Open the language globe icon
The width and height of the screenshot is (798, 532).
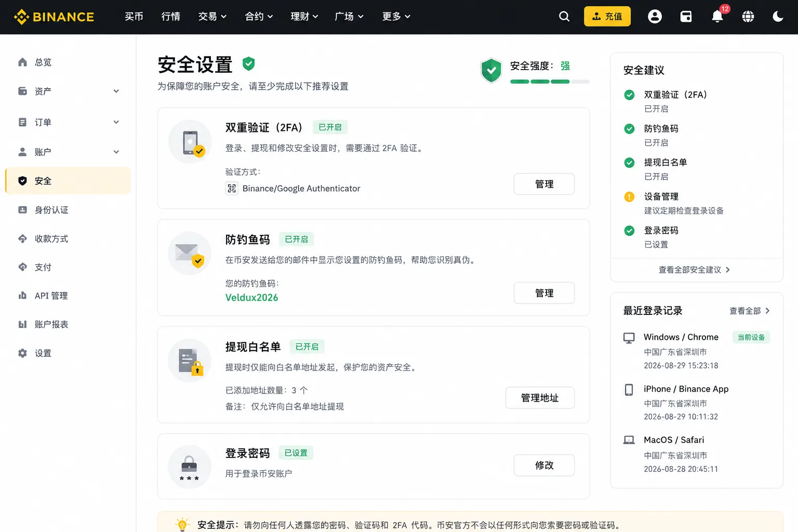(748, 17)
